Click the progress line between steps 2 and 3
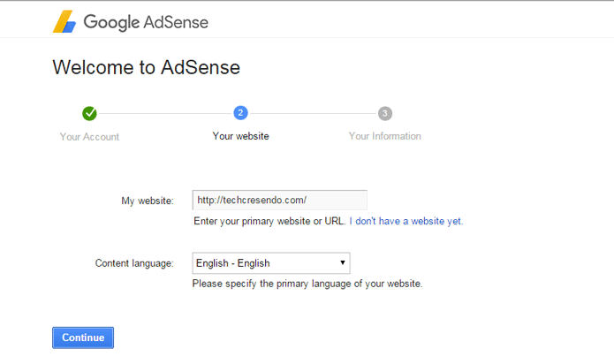This screenshot has width=614, height=364. pos(313,113)
